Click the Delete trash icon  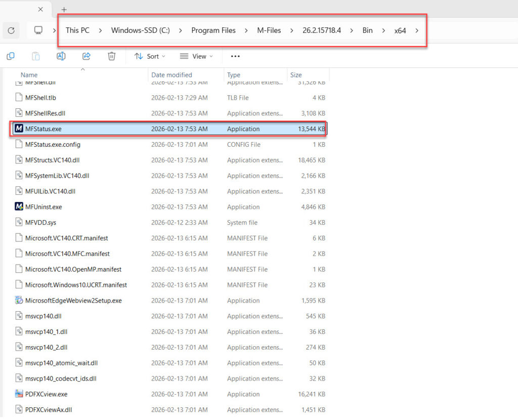(112, 56)
